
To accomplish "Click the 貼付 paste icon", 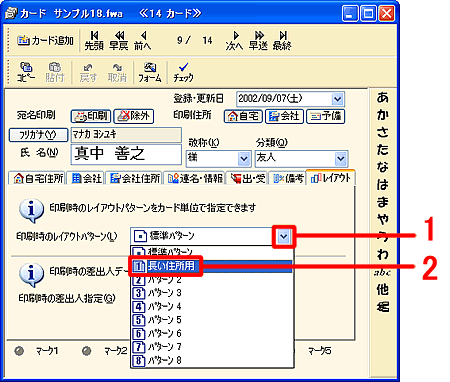I will (55, 72).
